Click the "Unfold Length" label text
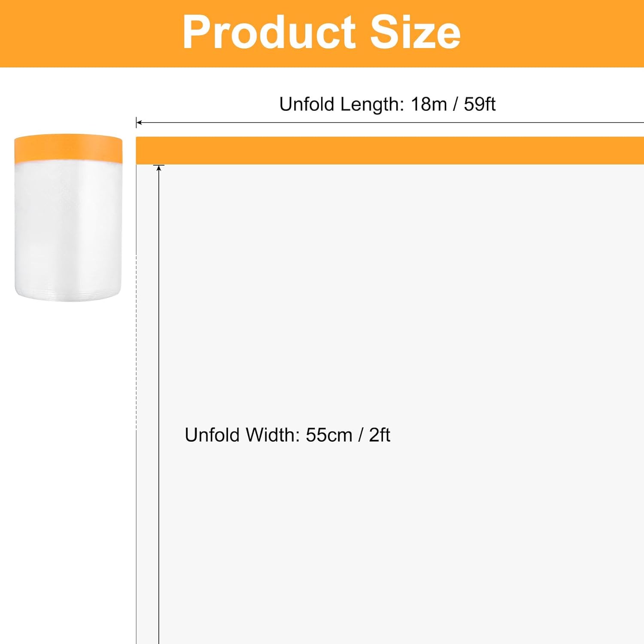644x644 pixels. (x=341, y=104)
